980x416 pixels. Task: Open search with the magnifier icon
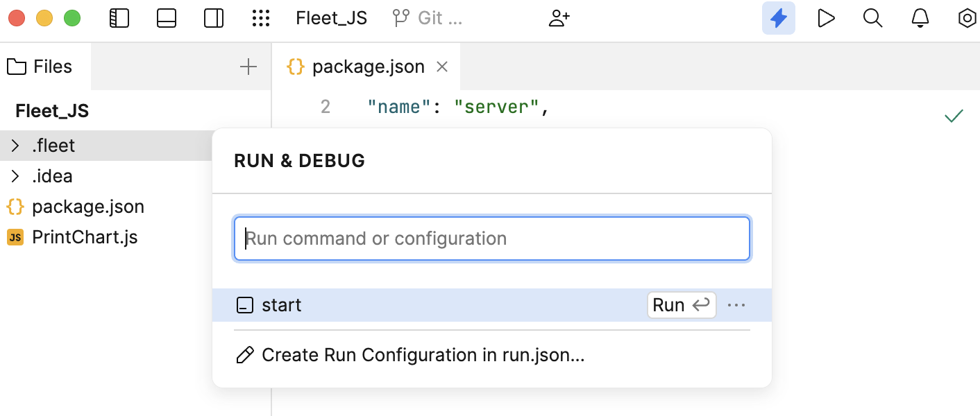point(872,18)
